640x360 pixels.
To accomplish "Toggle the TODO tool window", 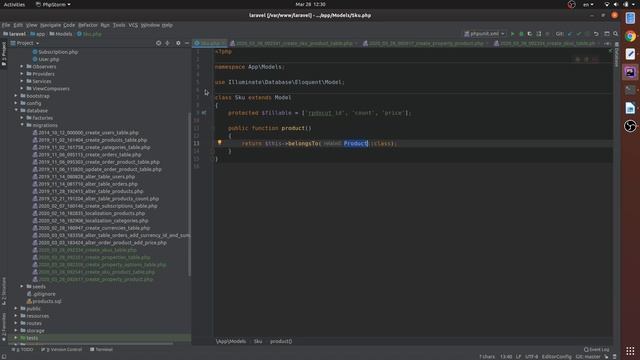I will click(x=22, y=350).
